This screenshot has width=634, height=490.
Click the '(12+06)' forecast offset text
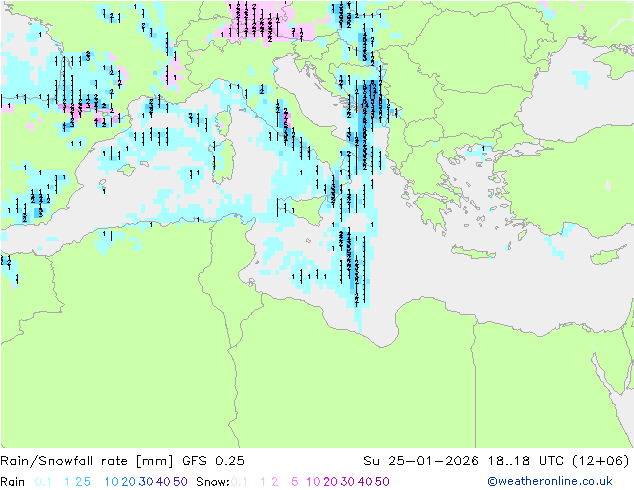(x=601, y=461)
